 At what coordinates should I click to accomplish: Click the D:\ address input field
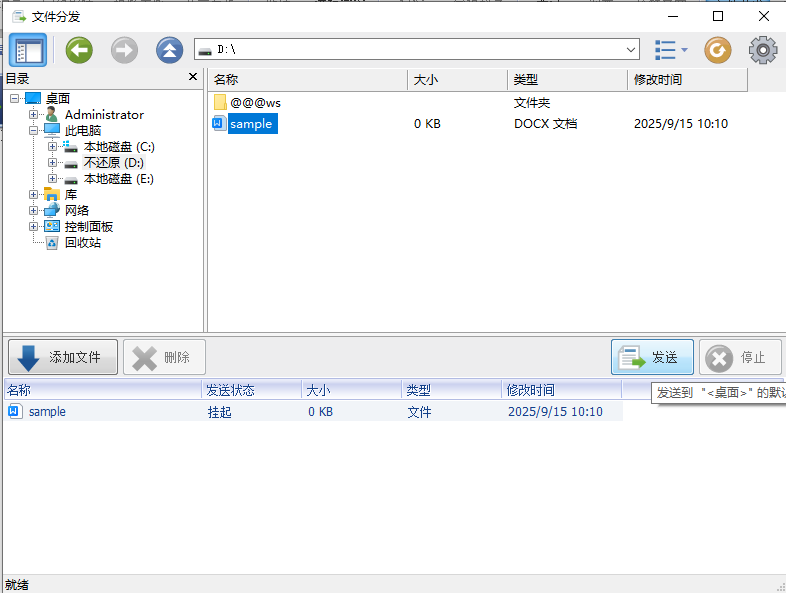(416, 50)
